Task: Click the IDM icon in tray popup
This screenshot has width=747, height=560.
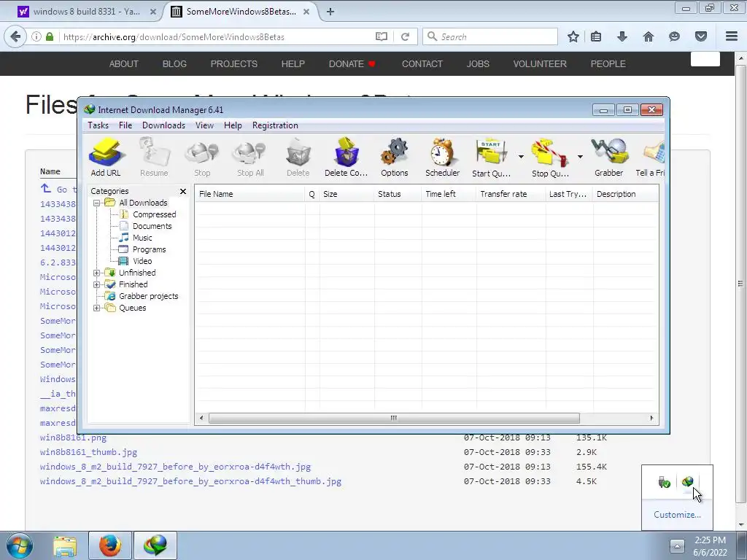Action: point(687,482)
